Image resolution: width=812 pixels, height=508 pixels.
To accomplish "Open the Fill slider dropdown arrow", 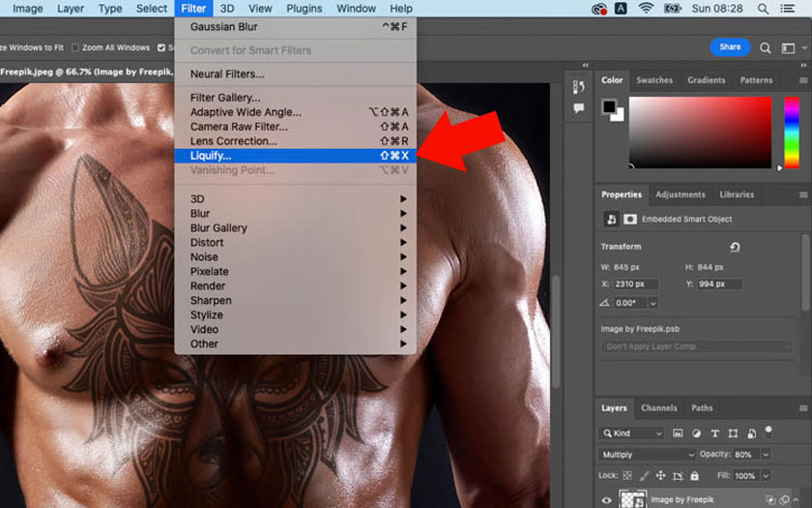I will pyautogui.click(x=766, y=476).
